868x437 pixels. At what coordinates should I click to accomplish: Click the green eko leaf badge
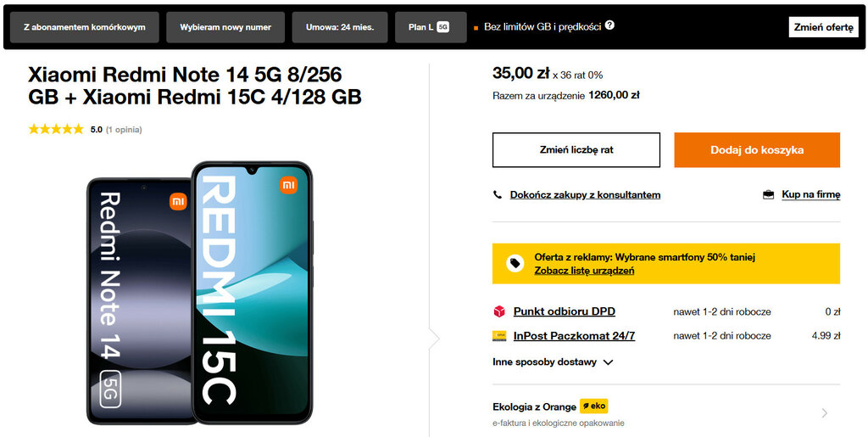point(593,406)
